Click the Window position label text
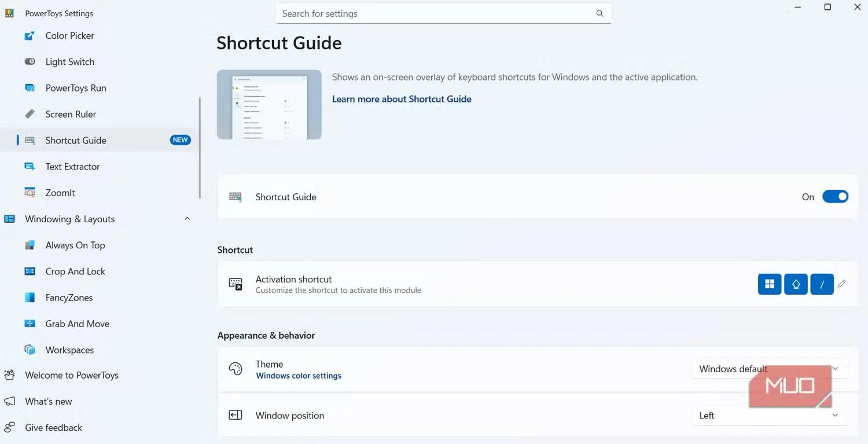The height and width of the screenshot is (444, 868). (290, 416)
